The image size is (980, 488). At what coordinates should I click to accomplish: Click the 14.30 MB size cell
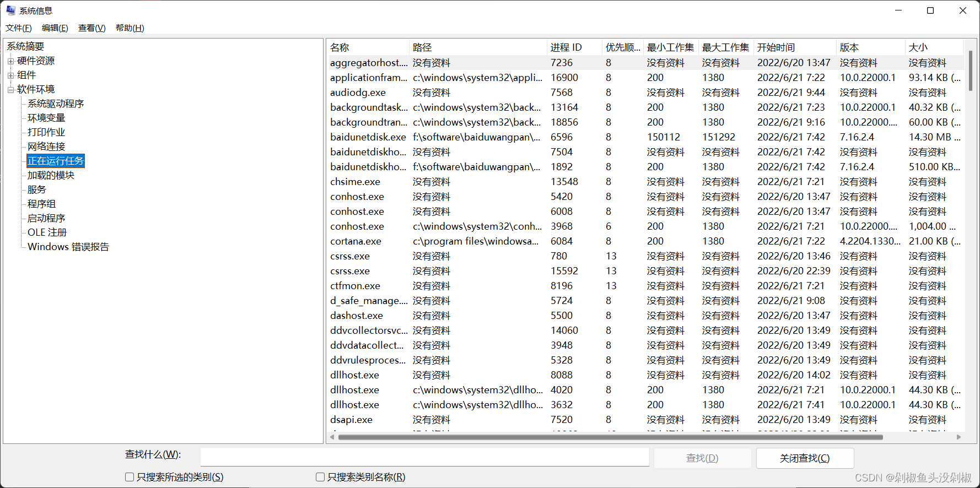click(x=935, y=137)
